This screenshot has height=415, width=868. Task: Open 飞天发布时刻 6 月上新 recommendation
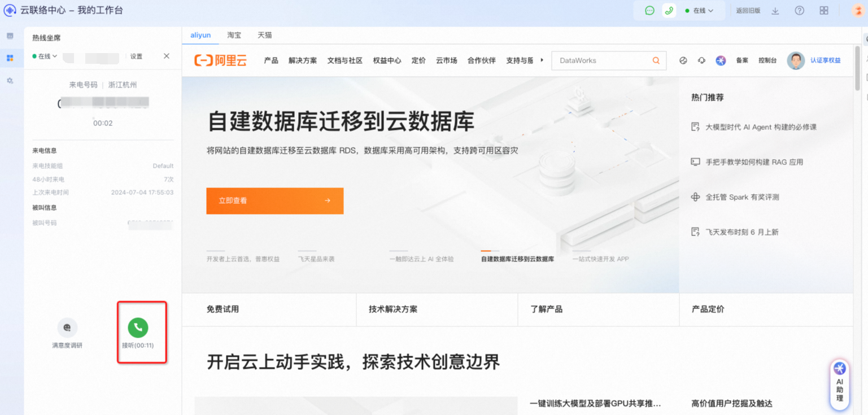click(742, 232)
